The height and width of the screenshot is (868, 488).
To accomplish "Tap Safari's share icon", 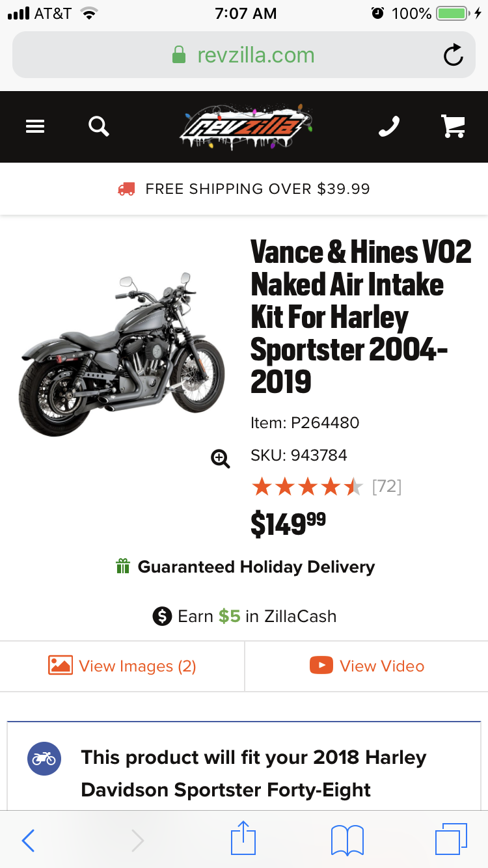I will pyautogui.click(x=244, y=839).
